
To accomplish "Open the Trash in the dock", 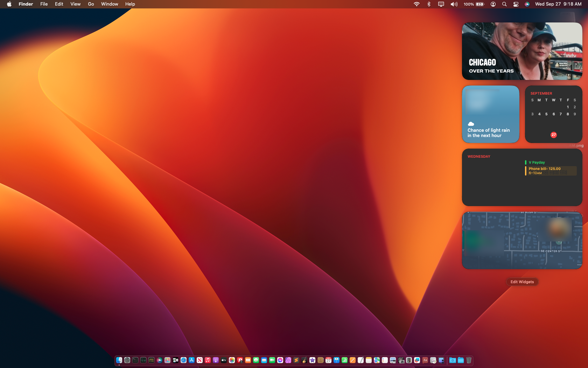I will point(469,360).
